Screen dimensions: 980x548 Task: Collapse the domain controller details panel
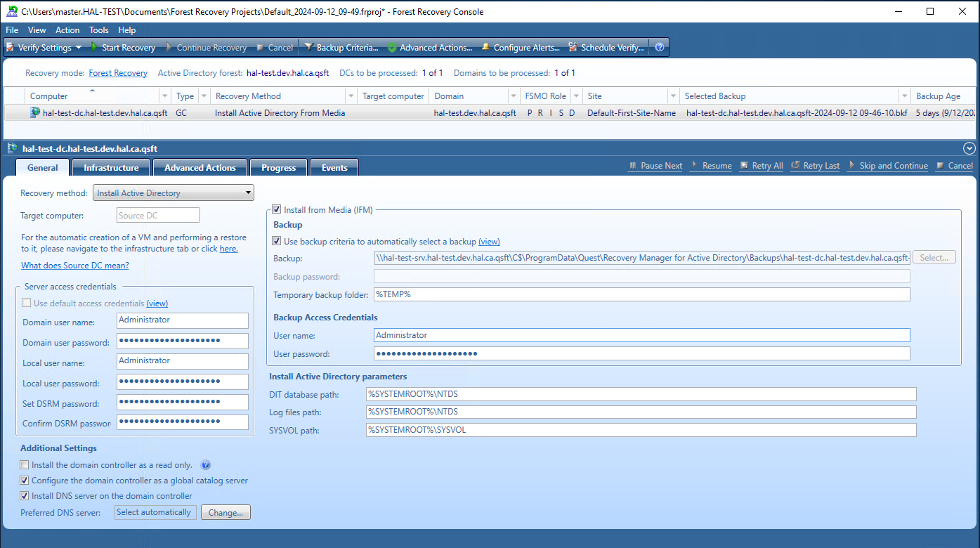[969, 148]
